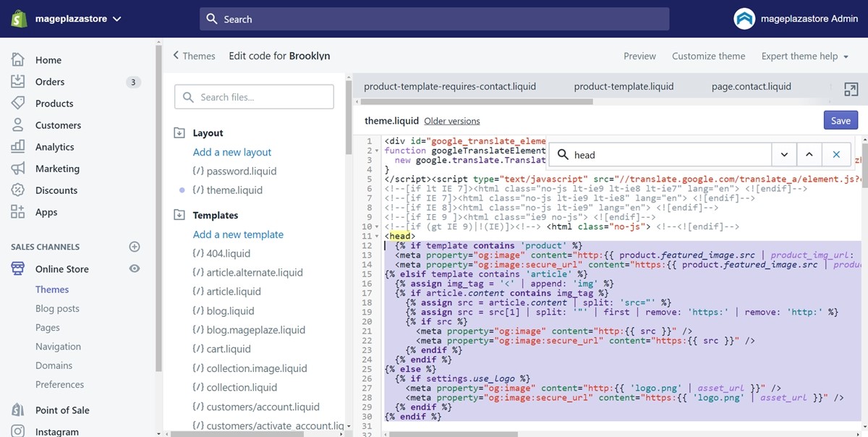
Task: Focus the top Search bar
Action: click(x=434, y=19)
